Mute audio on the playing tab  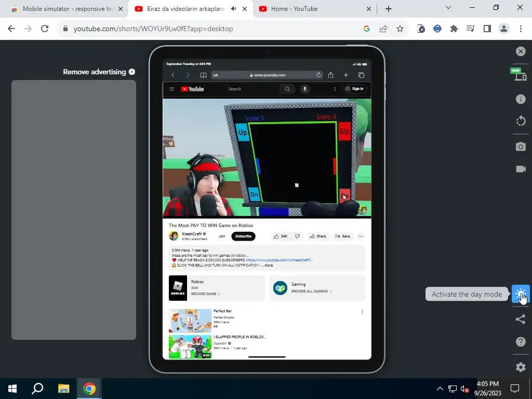pyautogui.click(x=233, y=9)
